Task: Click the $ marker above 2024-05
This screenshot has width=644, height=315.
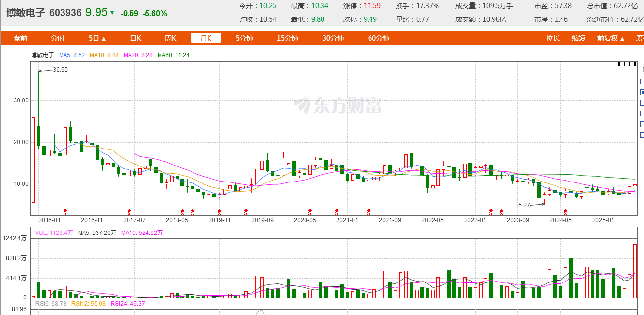Action: [565, 211]
